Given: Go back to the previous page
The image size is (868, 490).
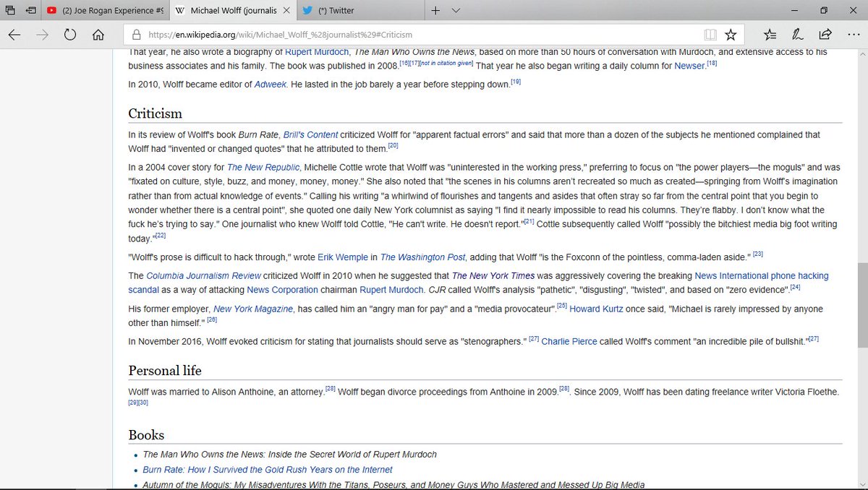Looking at the screenshot, I should [14, 35].
